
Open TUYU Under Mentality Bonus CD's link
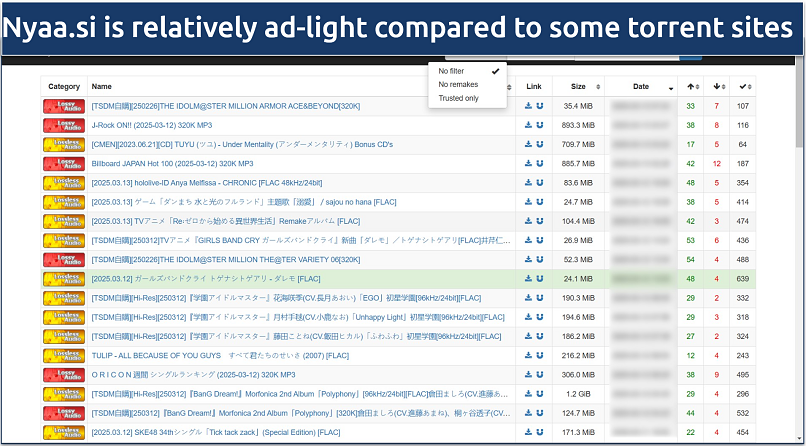(242, 144)
